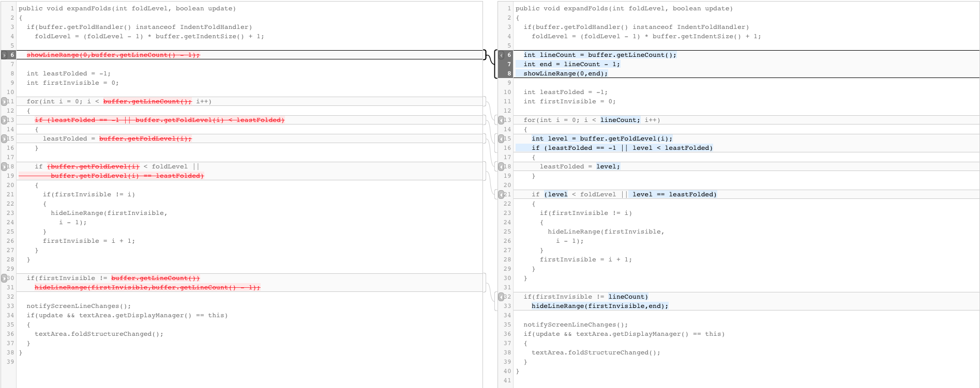This screenshot has width=980, height=388.
Task: Click merge-right arrow at left line 30
Action: click(5, 278)
